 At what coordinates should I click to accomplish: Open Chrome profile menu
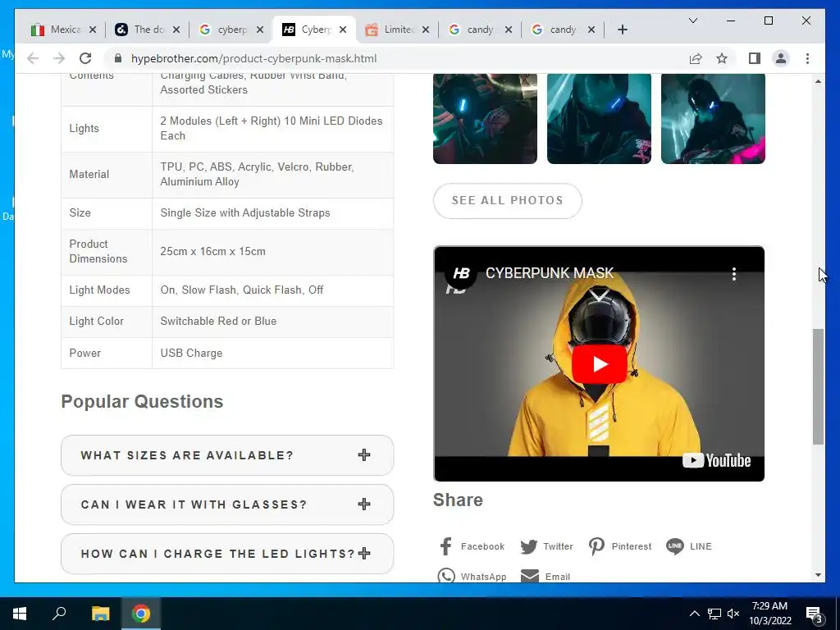pyautogui.click(x=781, y=58)
